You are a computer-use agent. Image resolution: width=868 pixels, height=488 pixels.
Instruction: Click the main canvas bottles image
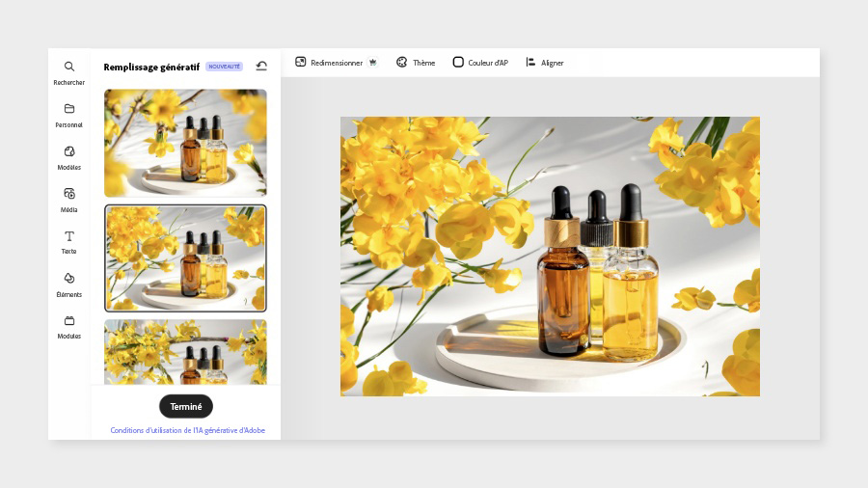click(x=550, y=257)
